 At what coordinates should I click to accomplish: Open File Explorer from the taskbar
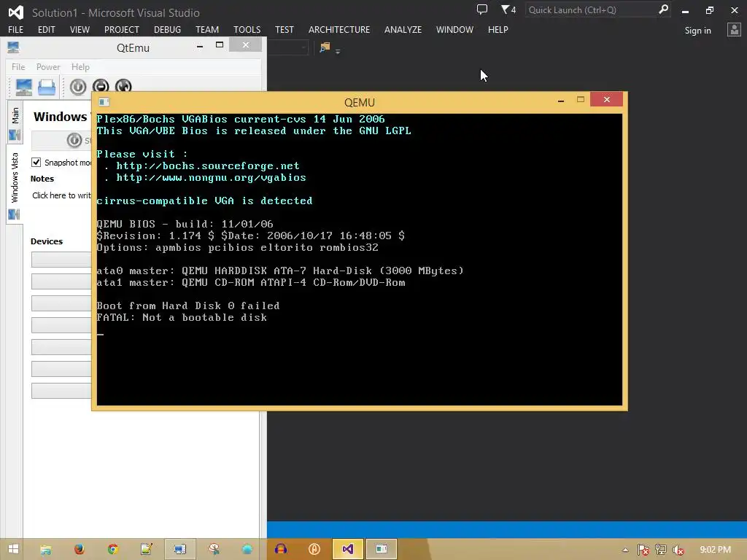(x=46, y=550)
